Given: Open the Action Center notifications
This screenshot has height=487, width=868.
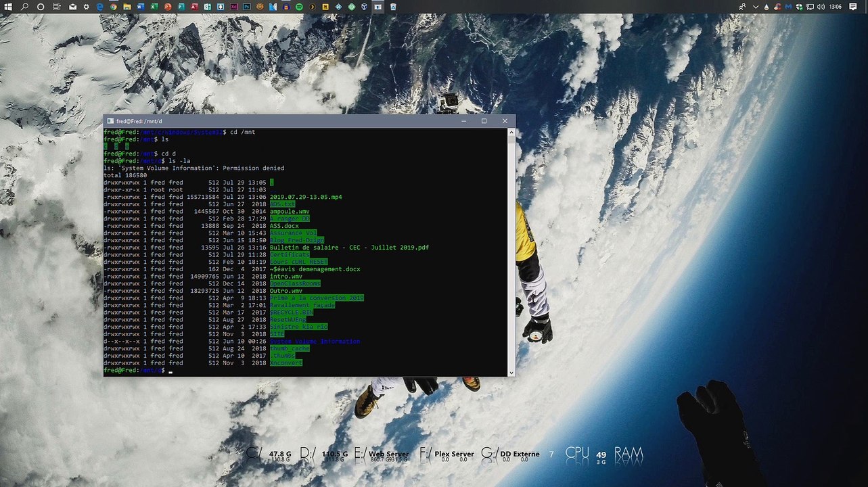Looking at the screenshot, I should [x=853, y=7].
